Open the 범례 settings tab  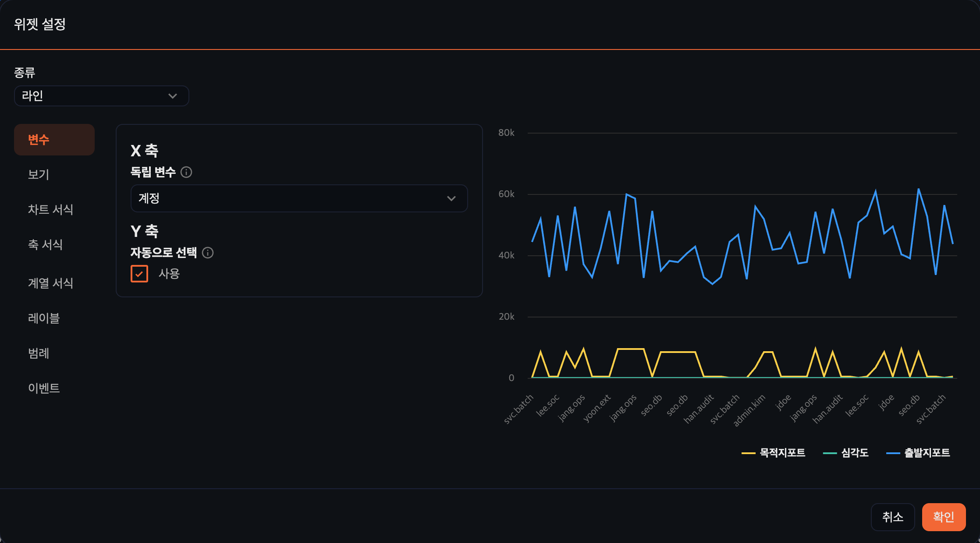[39, 353]
